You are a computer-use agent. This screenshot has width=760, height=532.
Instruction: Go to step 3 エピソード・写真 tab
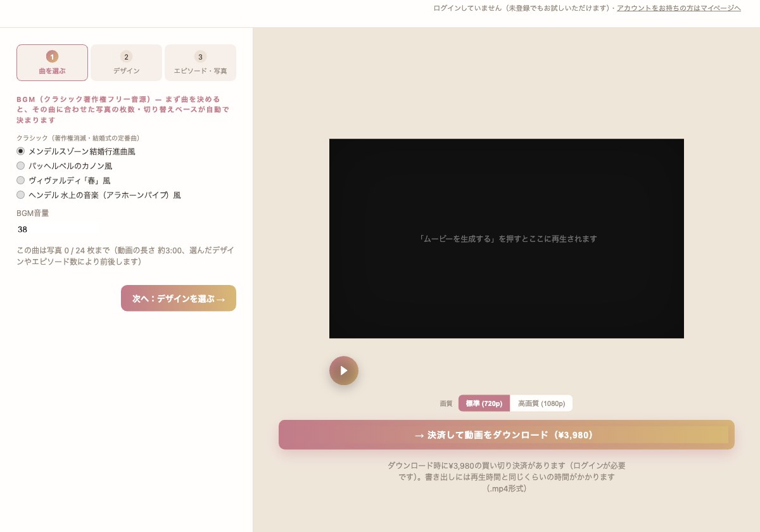point(200,63)
